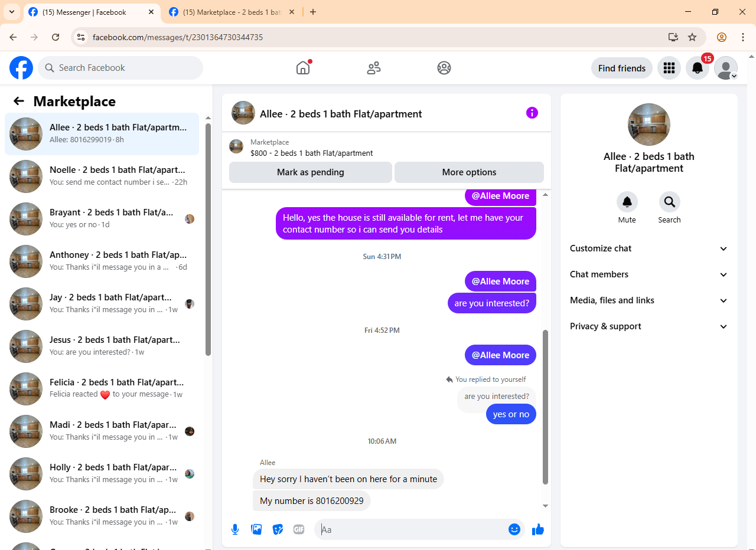Close the Messenger browser tab
The width and height of the screenshot is (756, 550).
[x=151, y=12]
